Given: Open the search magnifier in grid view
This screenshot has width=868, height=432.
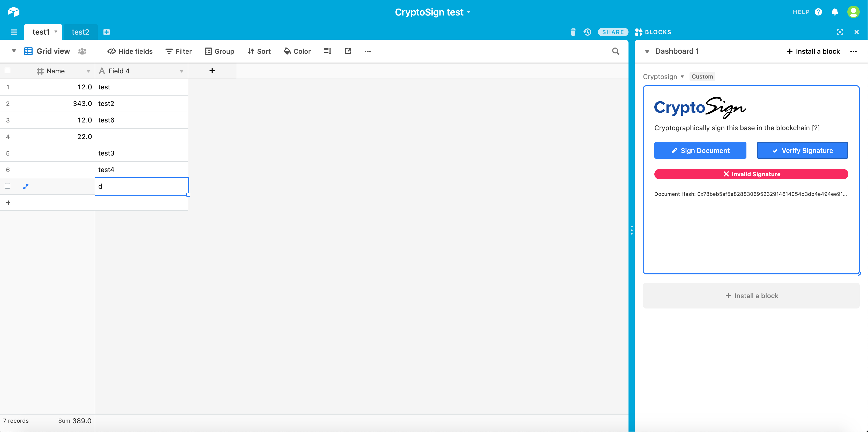Looking at the screenshot, I should click(x=615, y=51).
